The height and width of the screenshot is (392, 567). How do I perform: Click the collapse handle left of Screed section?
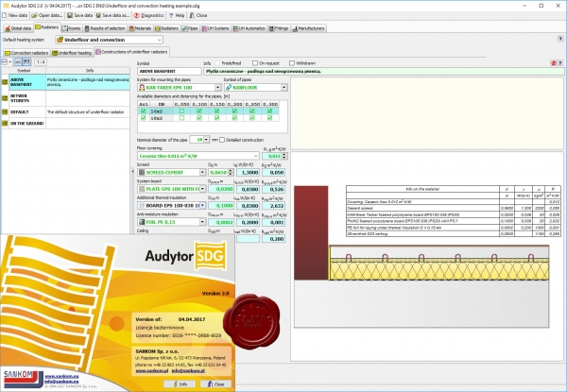point(132,172)
